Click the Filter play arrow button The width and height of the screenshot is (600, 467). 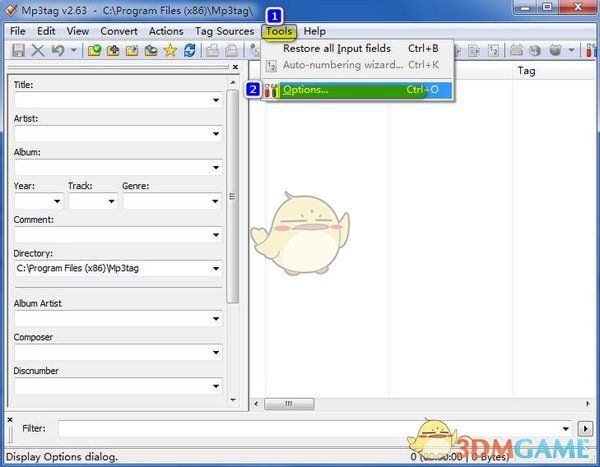[x=585, y=429]
